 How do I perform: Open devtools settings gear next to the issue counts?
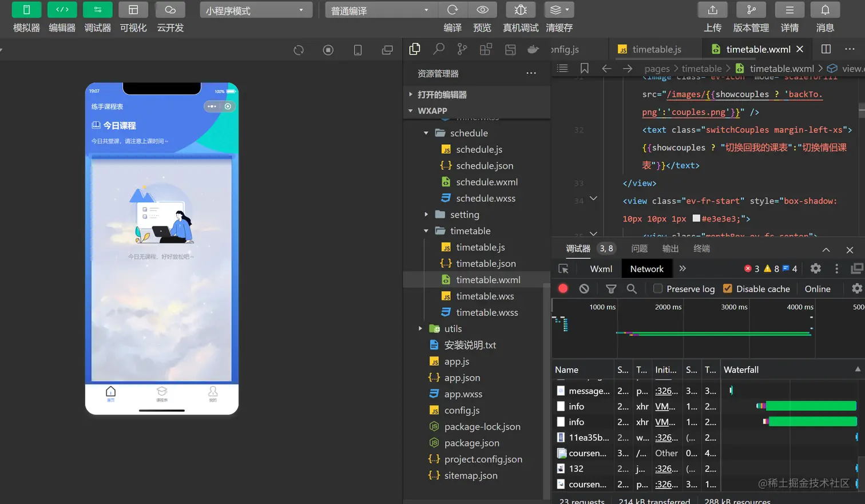click(816, 268)
